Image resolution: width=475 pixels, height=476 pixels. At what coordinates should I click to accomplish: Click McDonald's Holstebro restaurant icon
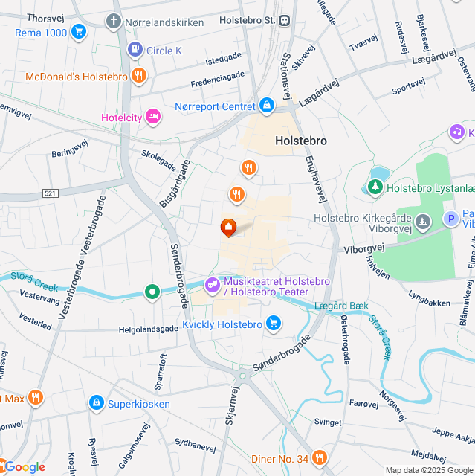pos(139,75)
